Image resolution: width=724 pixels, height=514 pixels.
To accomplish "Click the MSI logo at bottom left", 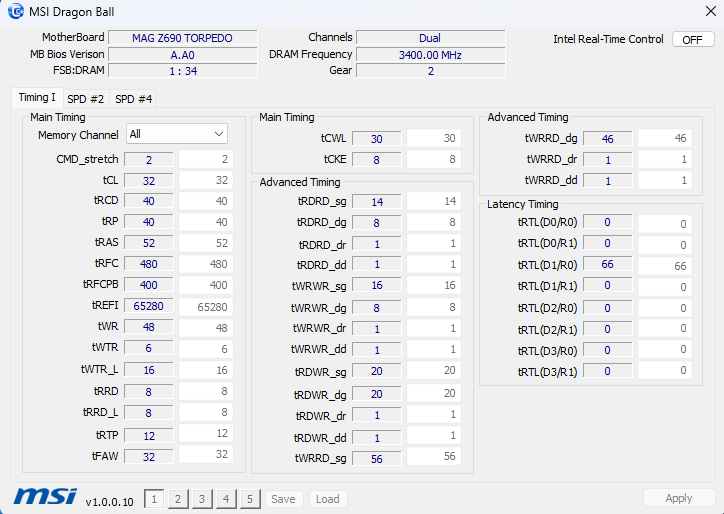I will point(44,497).
